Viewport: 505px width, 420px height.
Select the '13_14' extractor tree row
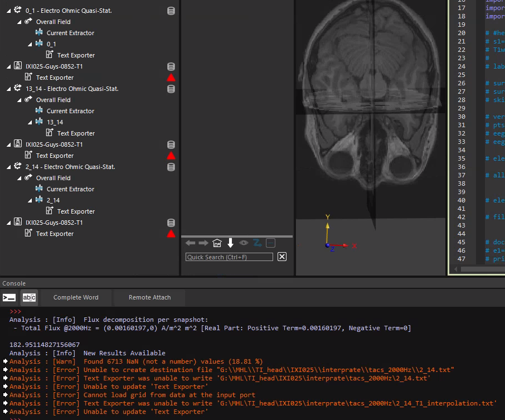point(55,122)
